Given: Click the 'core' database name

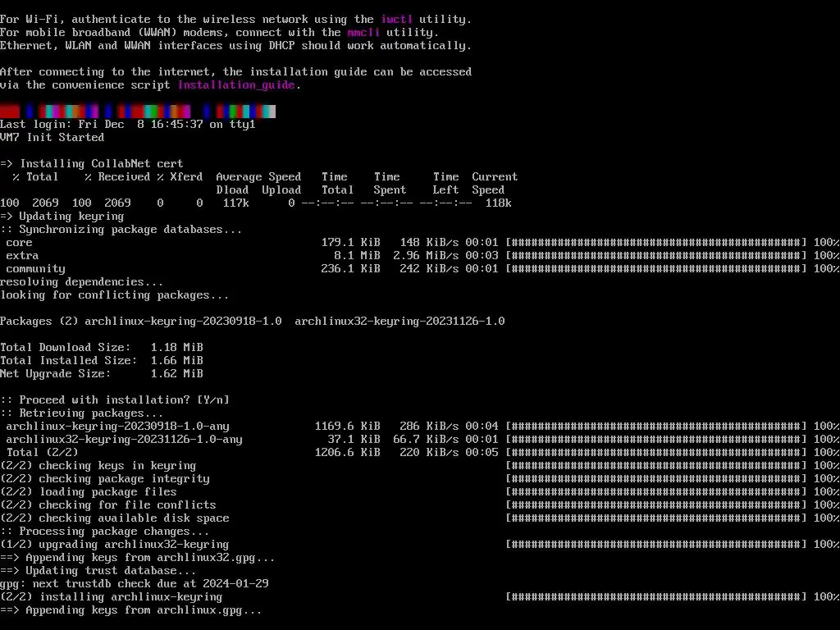Looking at the screenshot, I should point(20,243).
